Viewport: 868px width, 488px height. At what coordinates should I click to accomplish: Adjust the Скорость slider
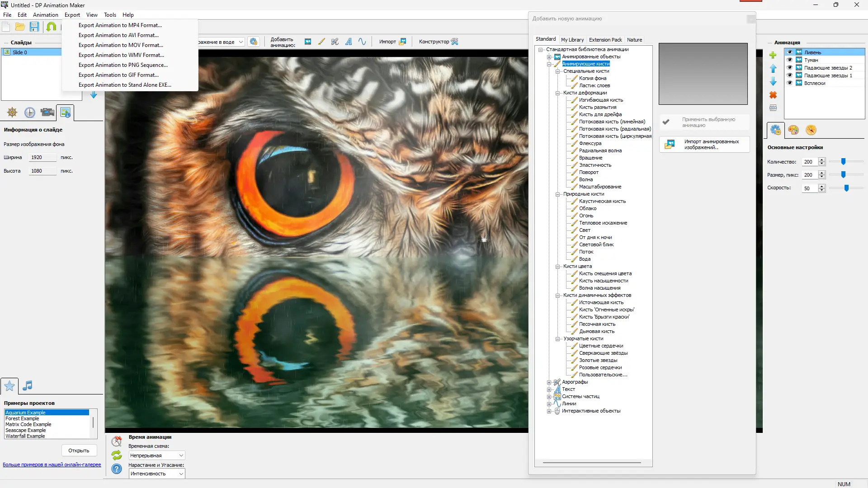coord(846,188)
